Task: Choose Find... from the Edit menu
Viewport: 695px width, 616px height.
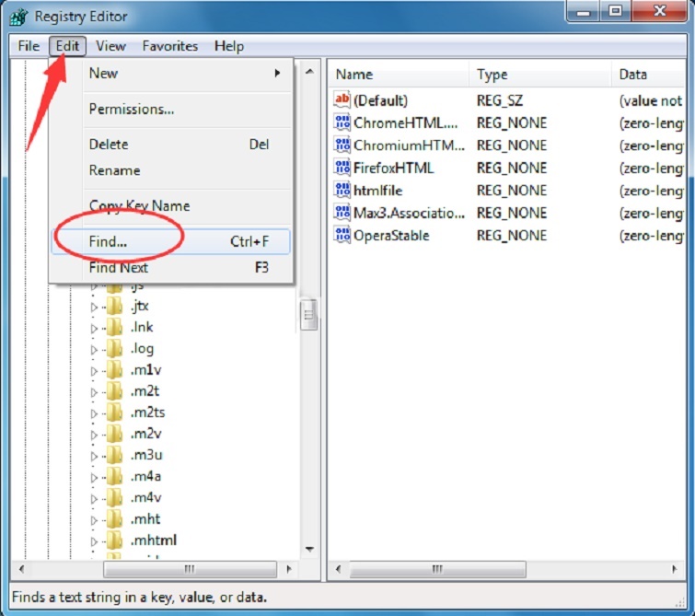Action: 109,242
